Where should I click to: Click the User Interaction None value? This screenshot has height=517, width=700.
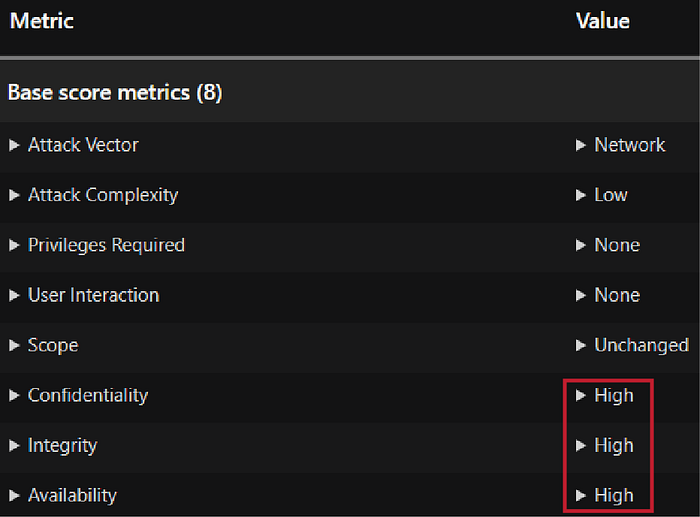[x=617, y=295]
